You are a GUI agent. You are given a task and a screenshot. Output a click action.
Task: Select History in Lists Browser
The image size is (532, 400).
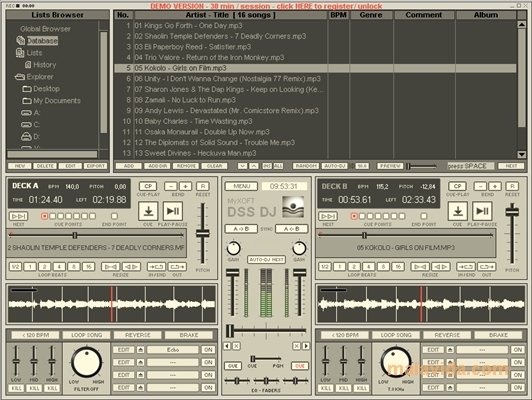click(x=40, y=65)
